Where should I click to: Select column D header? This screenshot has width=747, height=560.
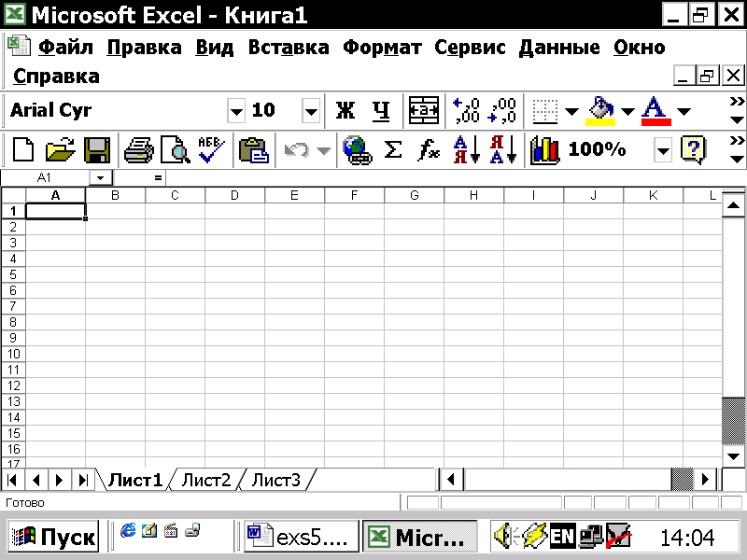[234, 195]
